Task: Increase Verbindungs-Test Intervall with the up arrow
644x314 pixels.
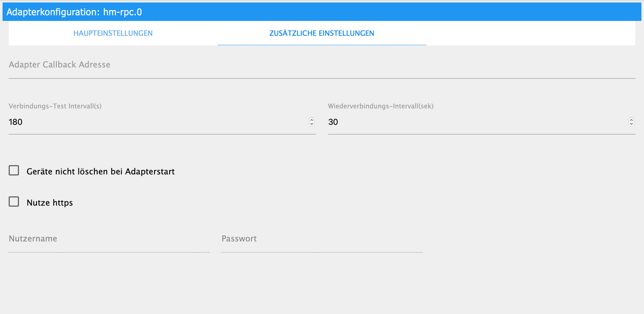Action: click(x=311, y=120)
